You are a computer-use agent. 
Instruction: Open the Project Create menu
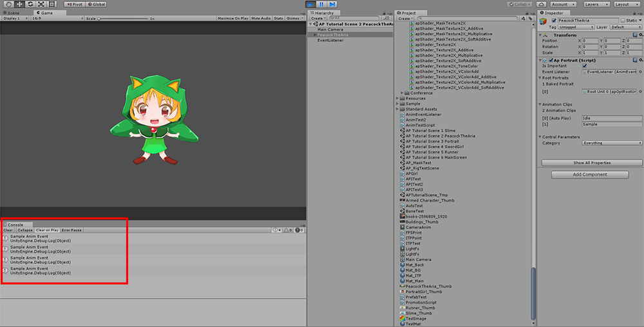coord(404,18)
